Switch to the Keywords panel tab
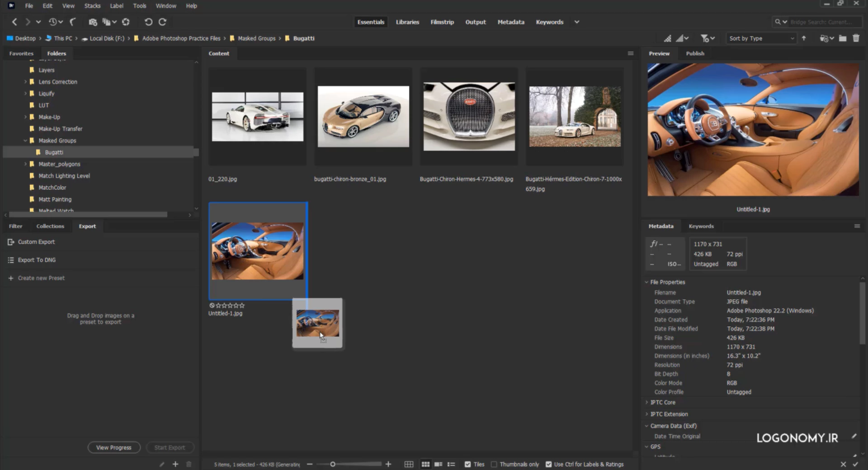 (701, 226)
